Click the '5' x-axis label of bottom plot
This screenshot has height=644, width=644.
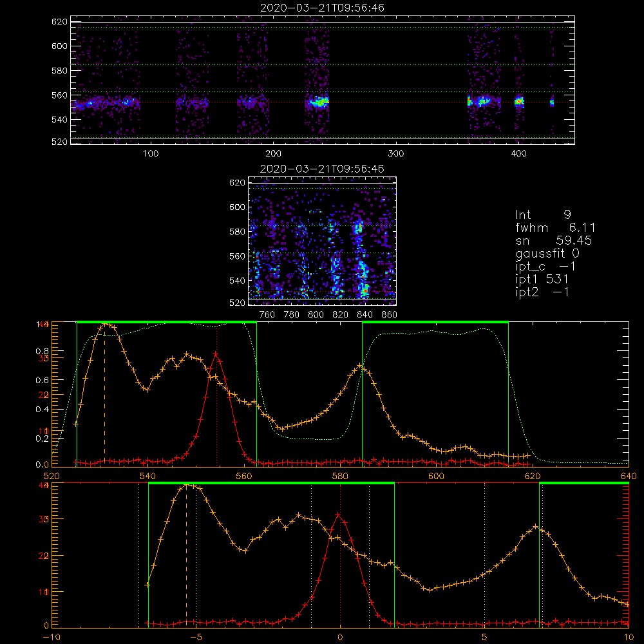pyautogui.click(x=485, y=638)
